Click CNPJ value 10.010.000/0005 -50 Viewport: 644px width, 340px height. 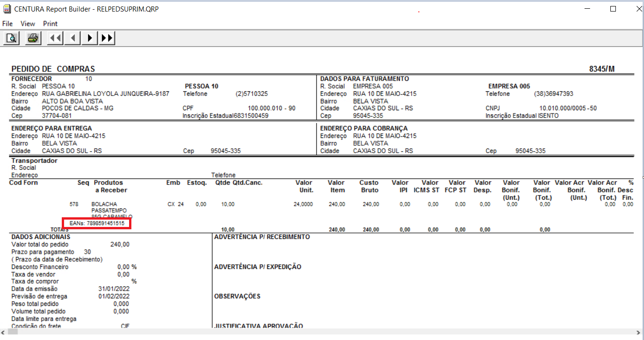568,108
